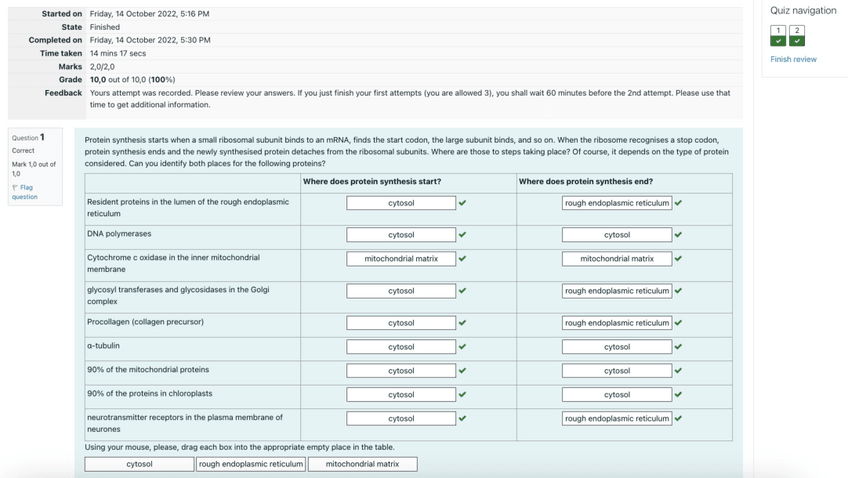Select the rough endoplasmic reticulum drag box
The image size is (848, 478).
coord(252,464)
